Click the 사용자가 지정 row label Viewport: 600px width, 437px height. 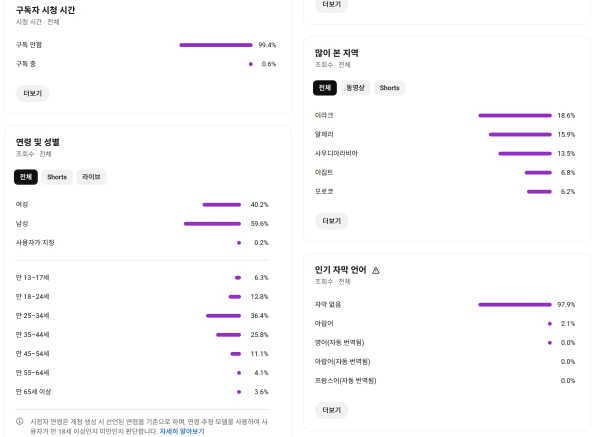tap(35, 243)
